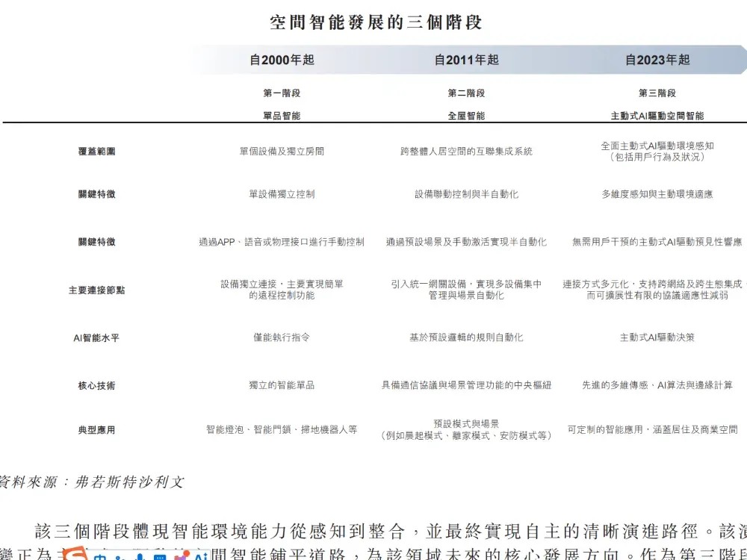
Task: Click the cell containing 僅能執行指令
Action: click(x=282, y=337)
